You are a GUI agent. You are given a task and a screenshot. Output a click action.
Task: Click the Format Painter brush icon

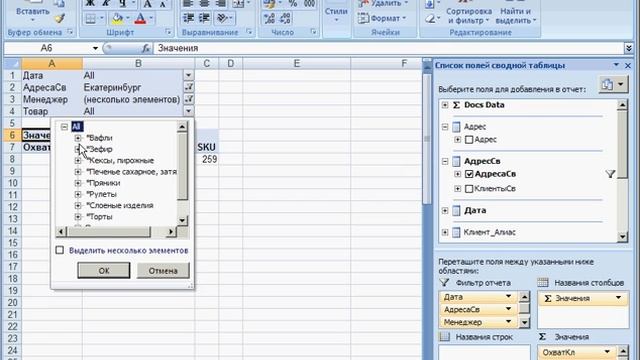(x=60, y=18)
